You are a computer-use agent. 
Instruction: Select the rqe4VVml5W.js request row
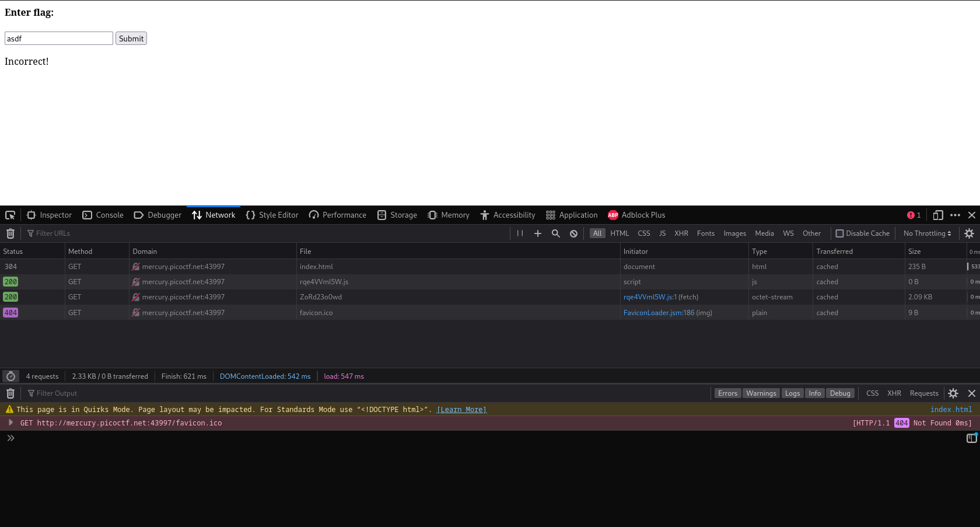[490, 282]
